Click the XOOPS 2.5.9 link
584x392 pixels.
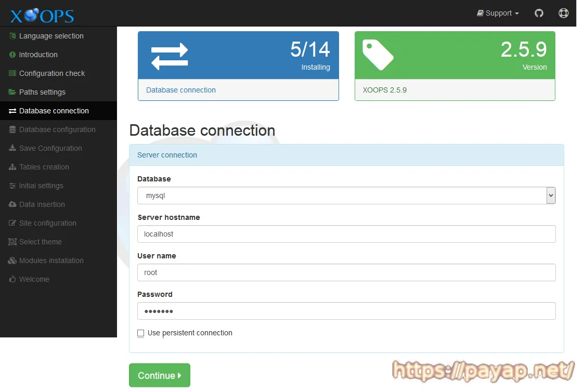385,90
